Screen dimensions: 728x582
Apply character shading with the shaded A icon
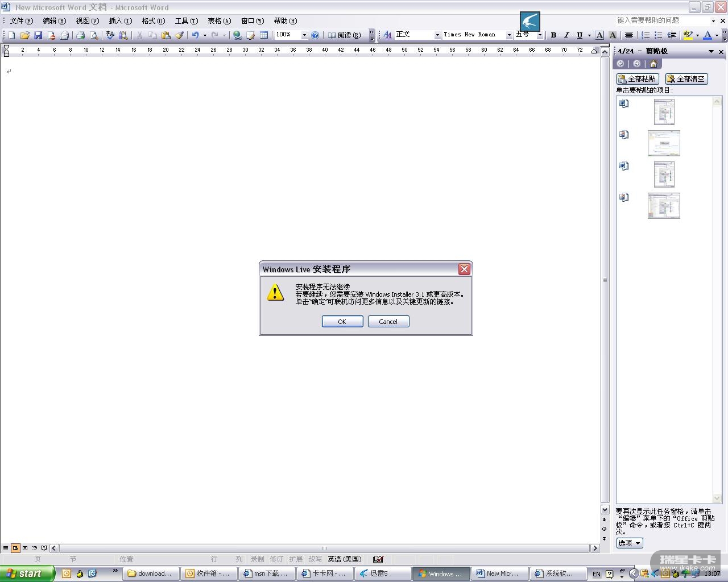pos(613,35)
